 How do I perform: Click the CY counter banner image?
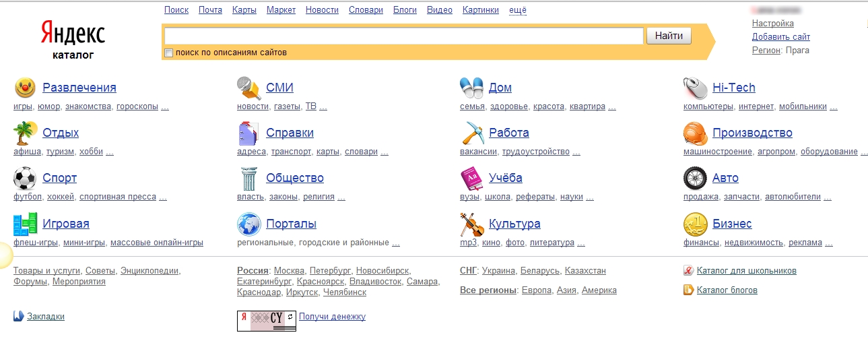[x=267, y=321]
